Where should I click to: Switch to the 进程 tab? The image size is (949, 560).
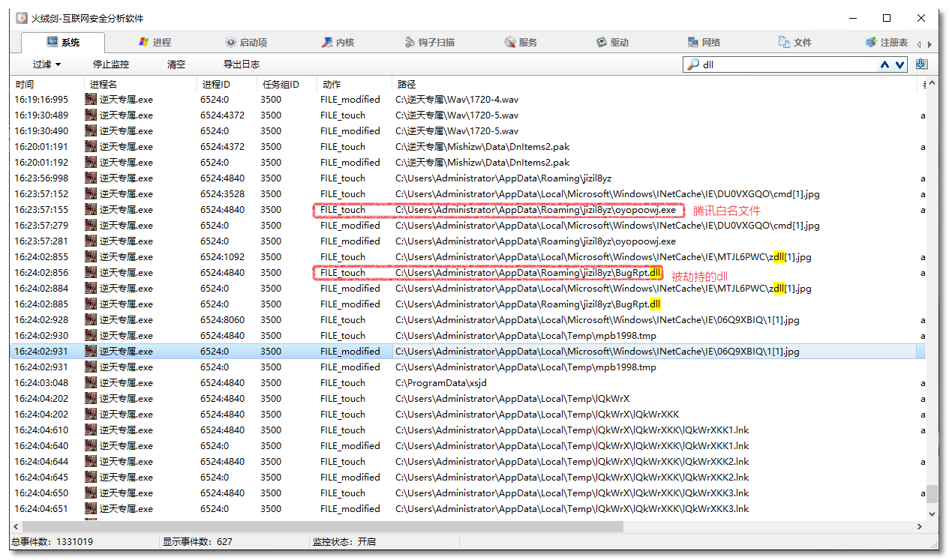coord(155,43)
